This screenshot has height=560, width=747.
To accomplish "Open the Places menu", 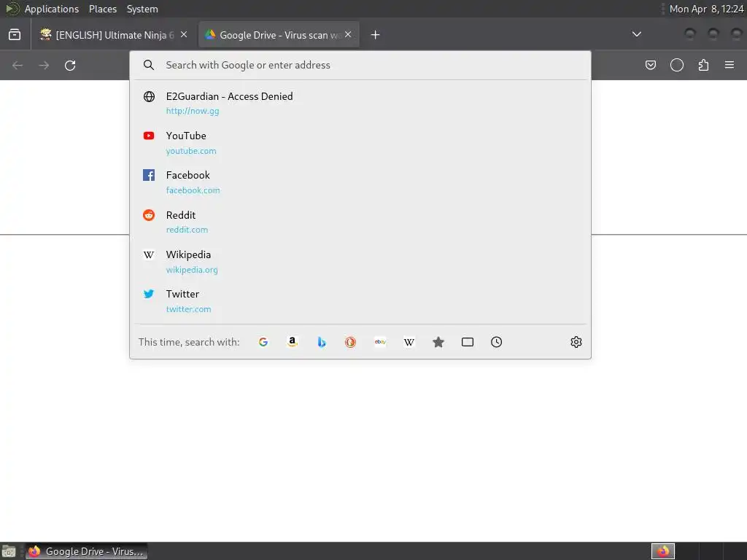I will [x=102, y=9].
